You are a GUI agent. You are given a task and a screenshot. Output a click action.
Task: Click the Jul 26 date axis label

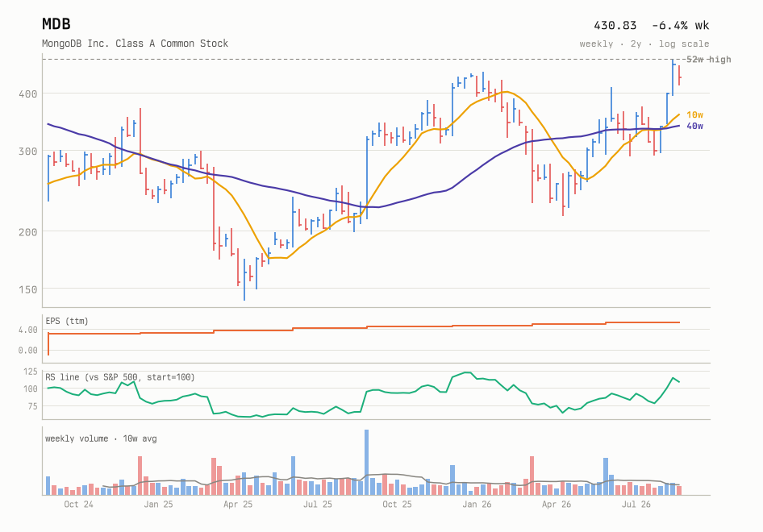point(636,505)
